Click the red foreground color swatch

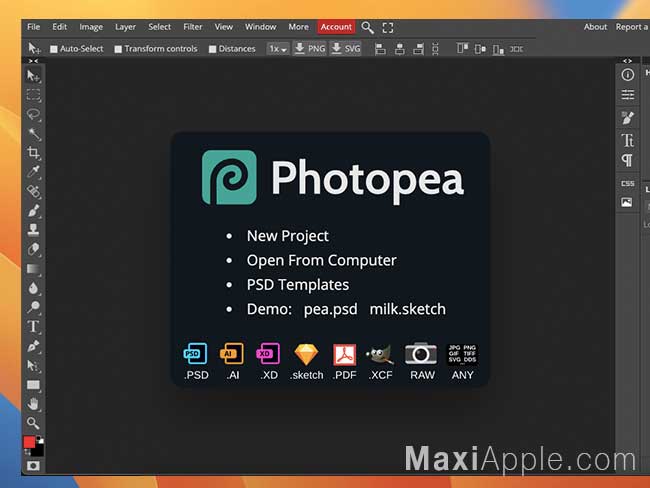point(29,442)
